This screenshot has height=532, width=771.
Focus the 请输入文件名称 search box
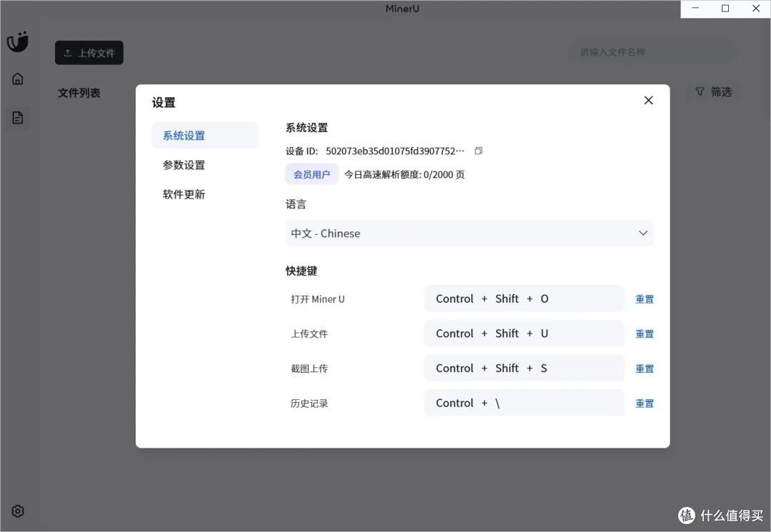(652, 52)
